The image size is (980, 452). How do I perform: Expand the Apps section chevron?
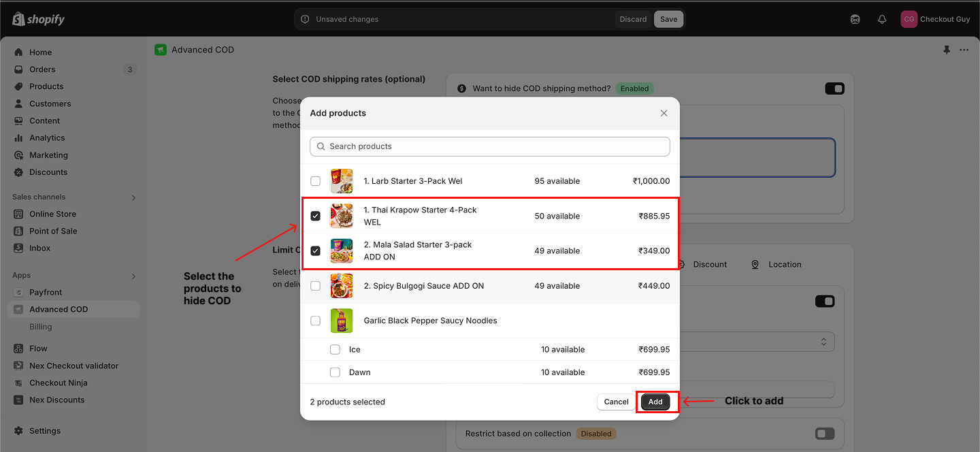tap(133, 276)
